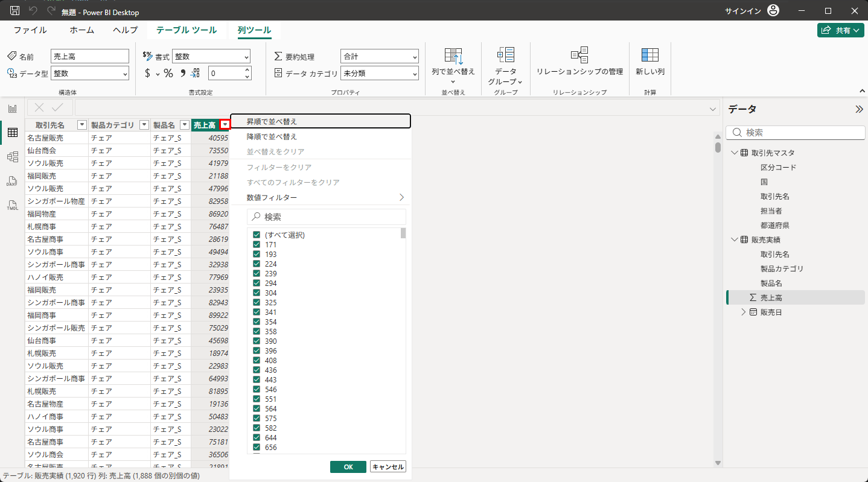
Task: Uncheck the 390 value checkbox
Action: [257, 341]
